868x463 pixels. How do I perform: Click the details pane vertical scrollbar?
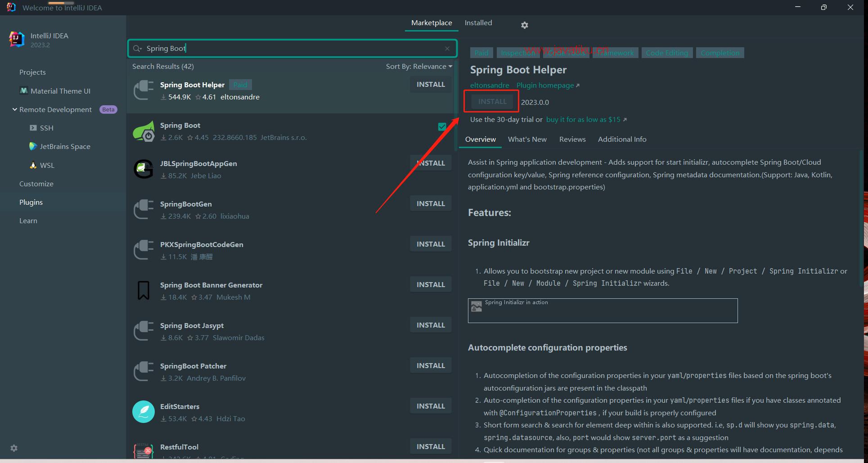861,218
